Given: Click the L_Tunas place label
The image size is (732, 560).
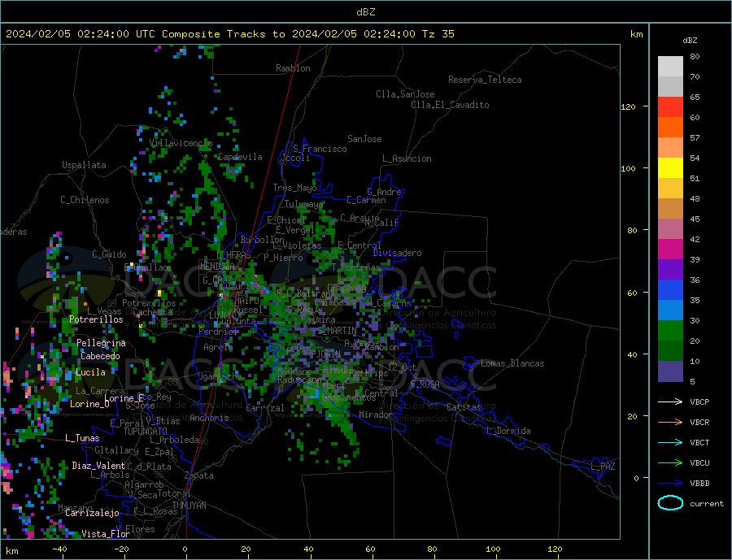Looking at the screenshot, I should 82,438.
